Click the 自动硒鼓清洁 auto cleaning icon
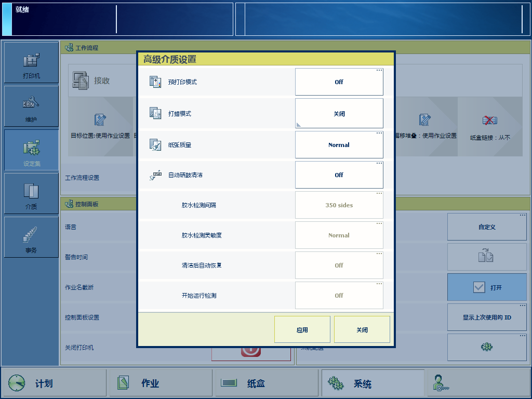532x399 pixels. [155, 175]
